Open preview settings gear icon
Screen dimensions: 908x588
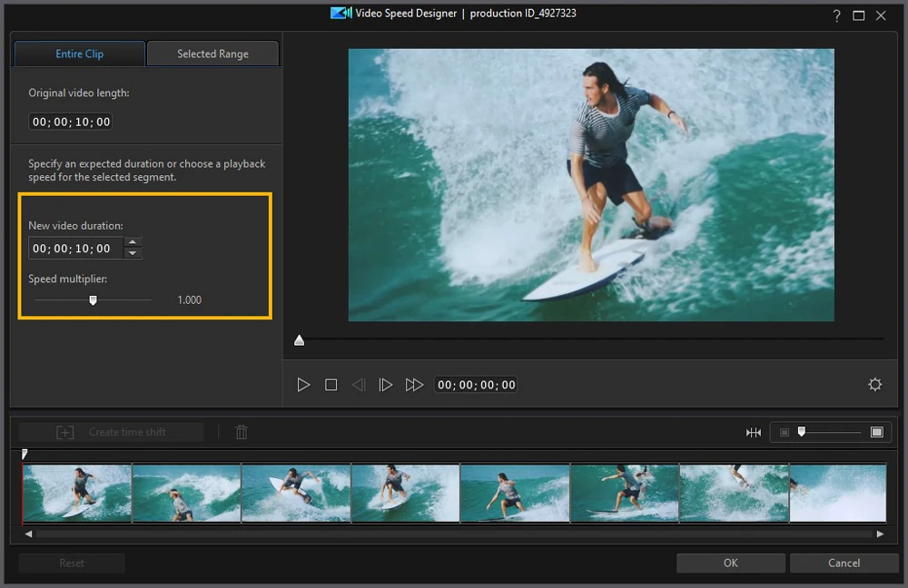[874, 385]
